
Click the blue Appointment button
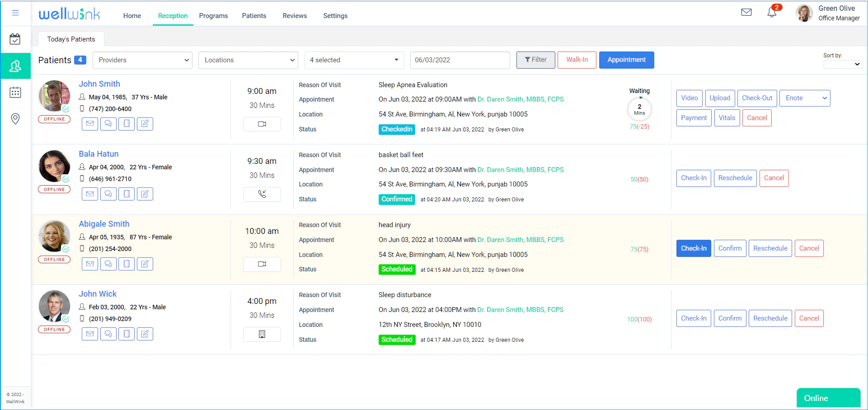[626, 60]
